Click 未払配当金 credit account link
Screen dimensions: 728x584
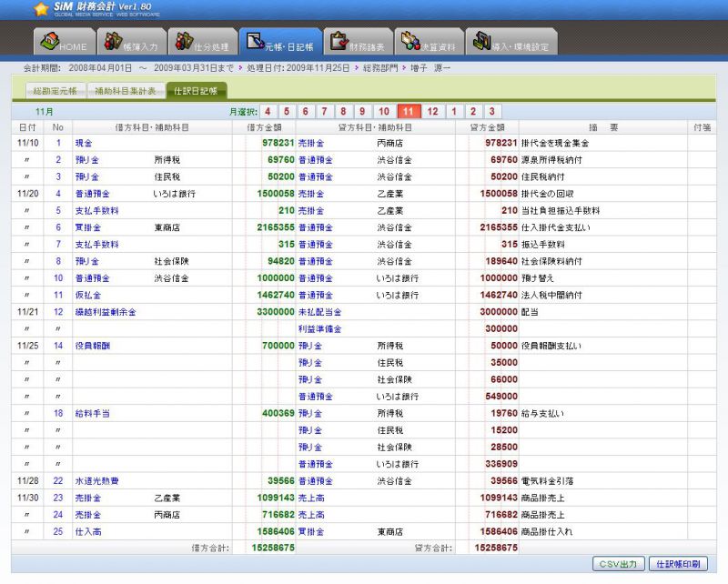tap(320, 312)
